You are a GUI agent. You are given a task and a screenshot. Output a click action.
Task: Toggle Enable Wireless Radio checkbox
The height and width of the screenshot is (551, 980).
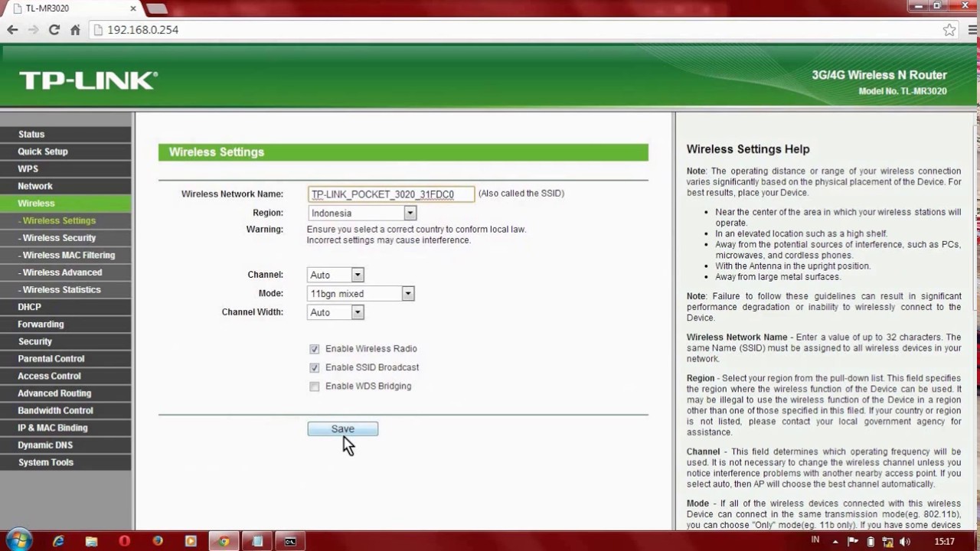click(315, 349)
